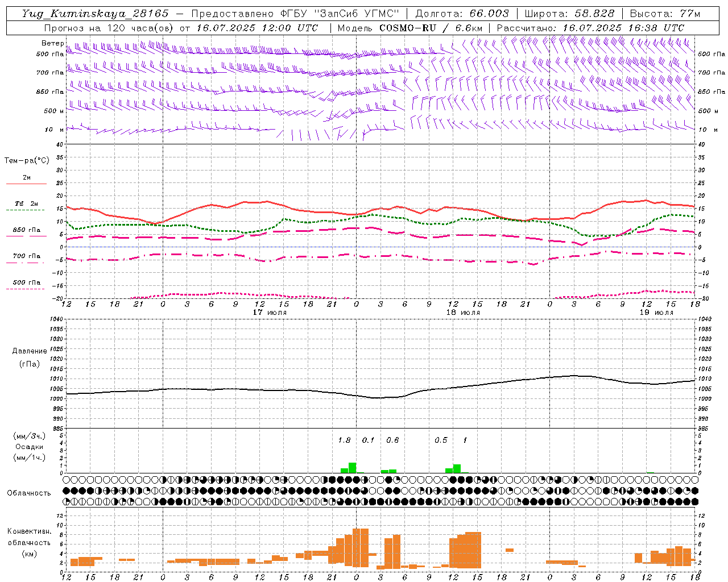Click the 700 гПа temperature legend entry
728x582 pixels.
click(x=27, y=256)
